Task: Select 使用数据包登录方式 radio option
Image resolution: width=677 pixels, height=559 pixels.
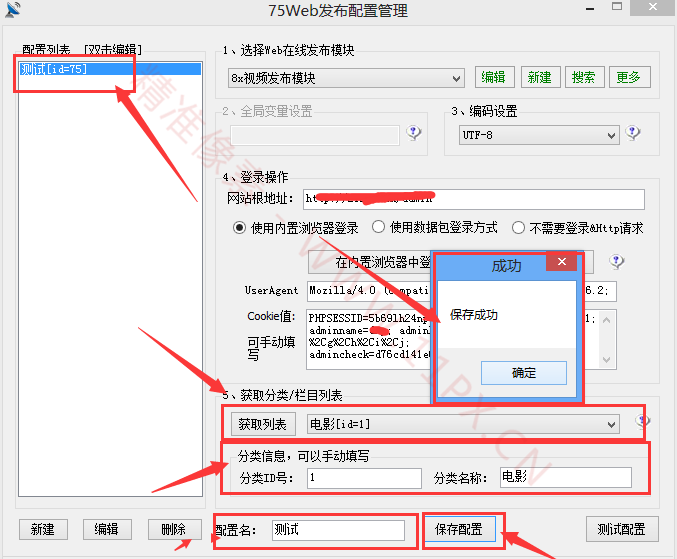Action: pos(379,228)
